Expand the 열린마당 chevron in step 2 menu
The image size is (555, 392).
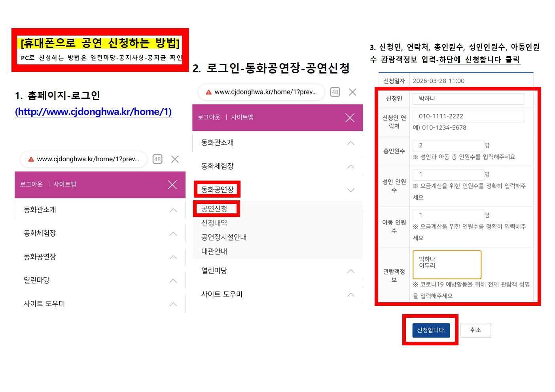click(x=350, y=271)
